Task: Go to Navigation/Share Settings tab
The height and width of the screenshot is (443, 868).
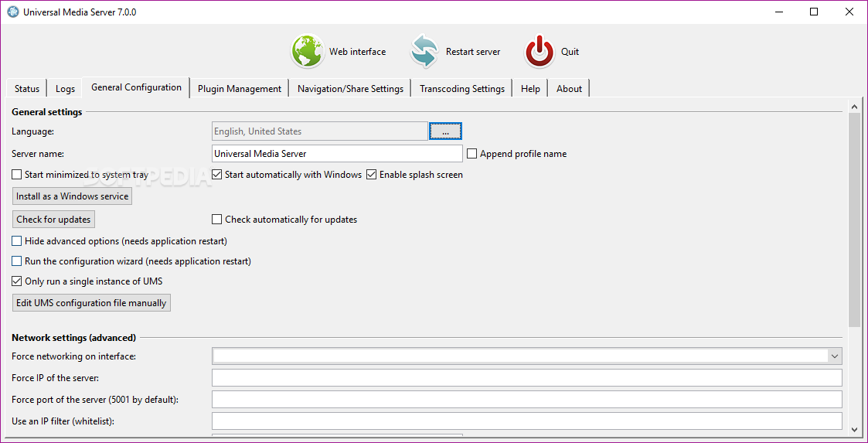Action: (350, 89)
